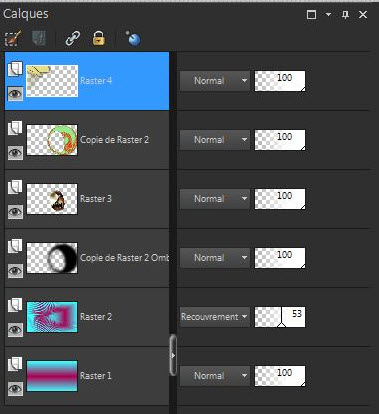
Task: Click the edit selection brush icon
Action: [13, 38]
